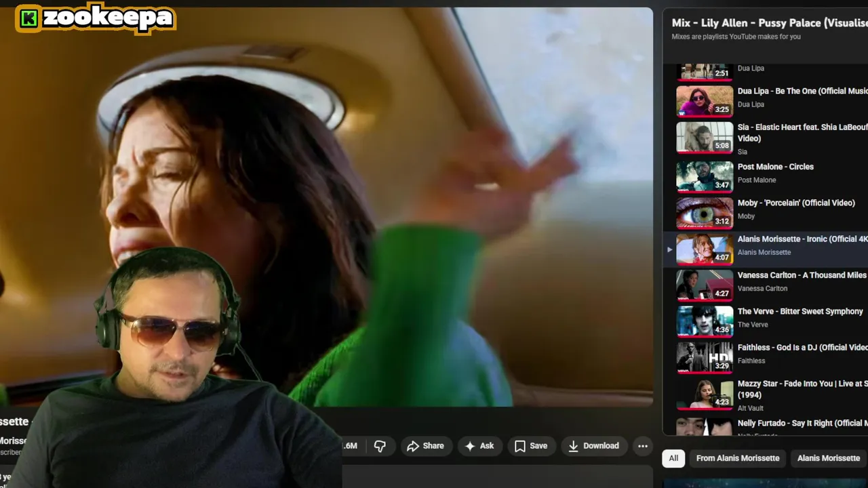The height and width of the screenshot is (488, 868).
Task: Click the Moby channel name text
Action: 746,216
